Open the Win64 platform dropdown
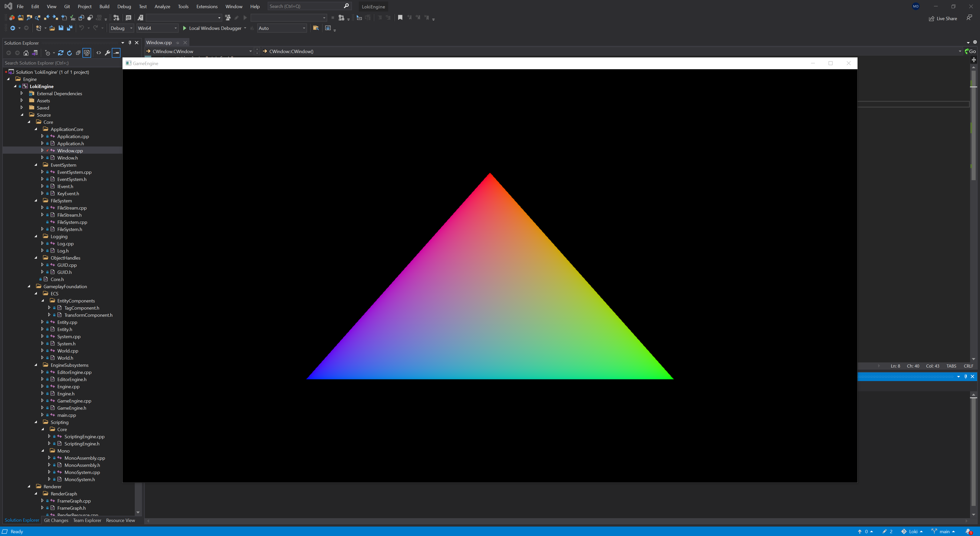This screenshot has height=536, width=980. click(157, 28)
